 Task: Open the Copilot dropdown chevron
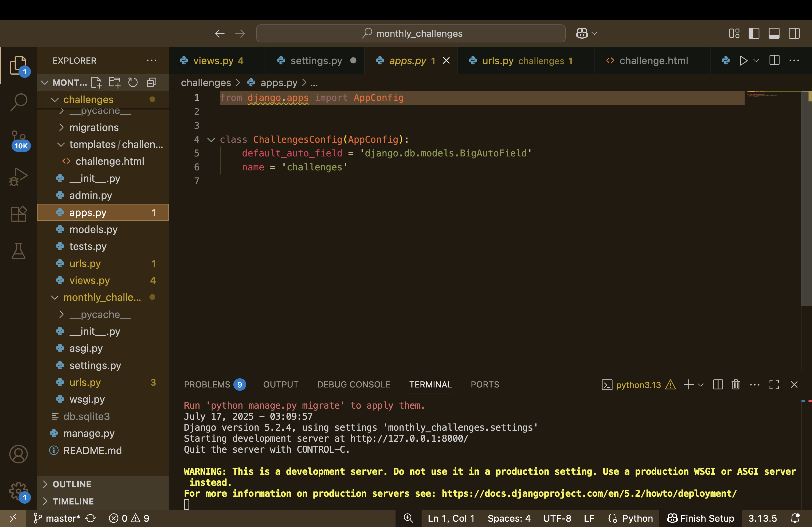[x=594, y=33]
